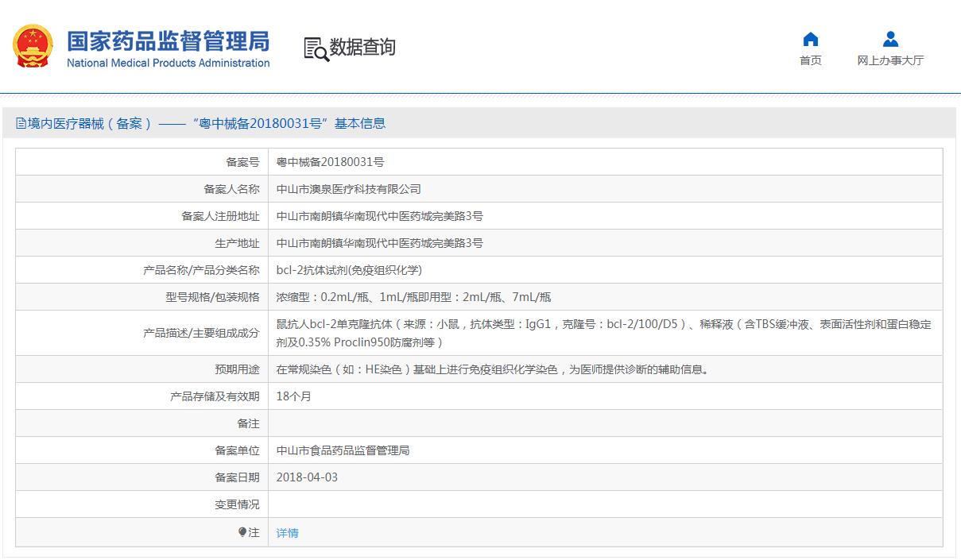Select bcl-2抗体试剂(免疫组织化学) value

349,270
